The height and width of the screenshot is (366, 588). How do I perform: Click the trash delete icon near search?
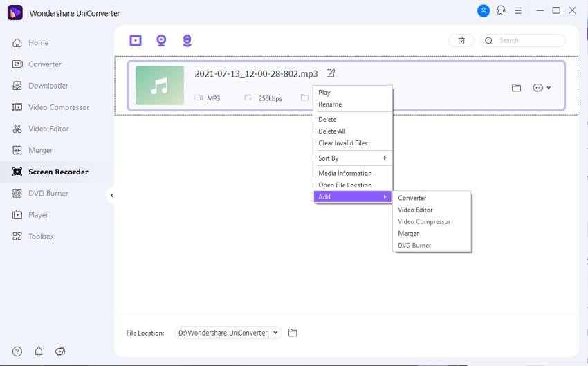pos(461,41)
